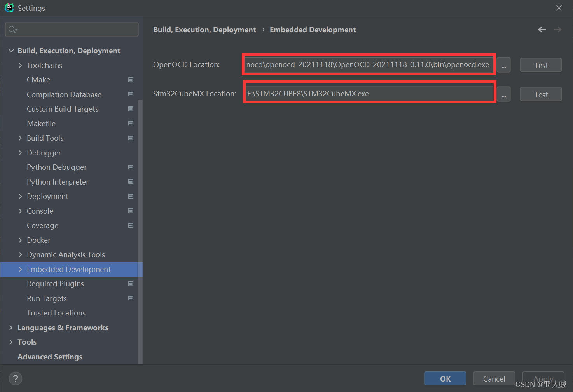The height and width of the screenshot is (392, 573).
Task: Open Trusted Locations settings
Action: (56, 313)
